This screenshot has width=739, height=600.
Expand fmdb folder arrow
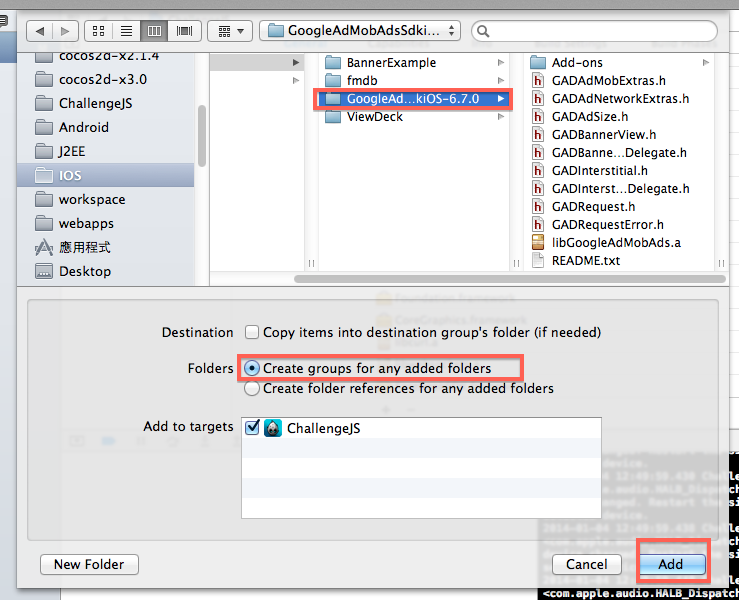pos(501,81)
